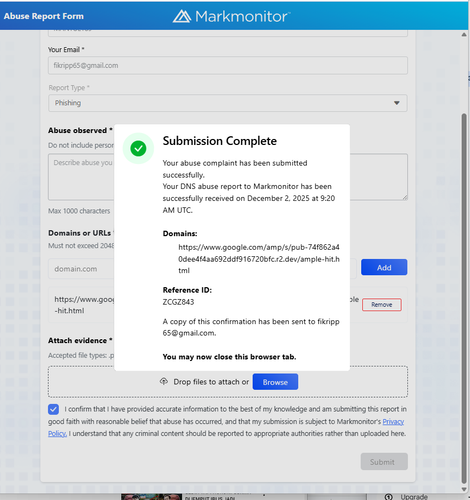This screenshot has width=470, height=500.
Task: Click the 'Domains:' label in the dialog
Action: pyautogui.click(x=180, y=233)
